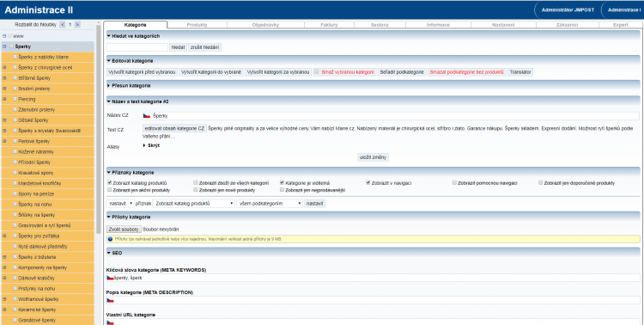Click zrušit hledání button
Screen dimensions: 644x325
tap(205, 47)
